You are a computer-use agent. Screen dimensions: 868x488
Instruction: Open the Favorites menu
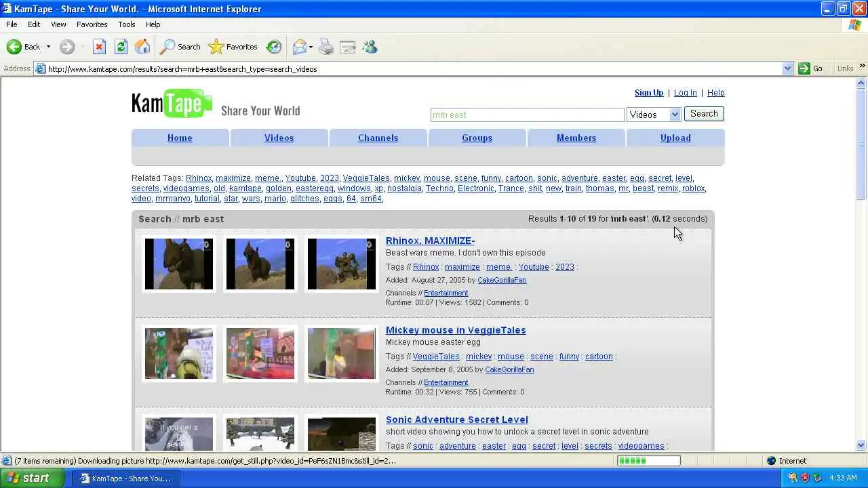92,24
